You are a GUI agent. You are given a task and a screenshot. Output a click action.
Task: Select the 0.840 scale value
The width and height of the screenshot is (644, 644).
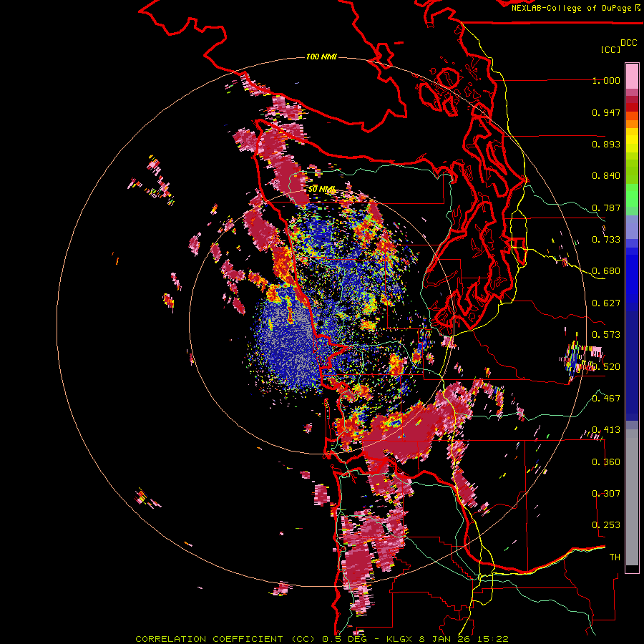[606, 176]
